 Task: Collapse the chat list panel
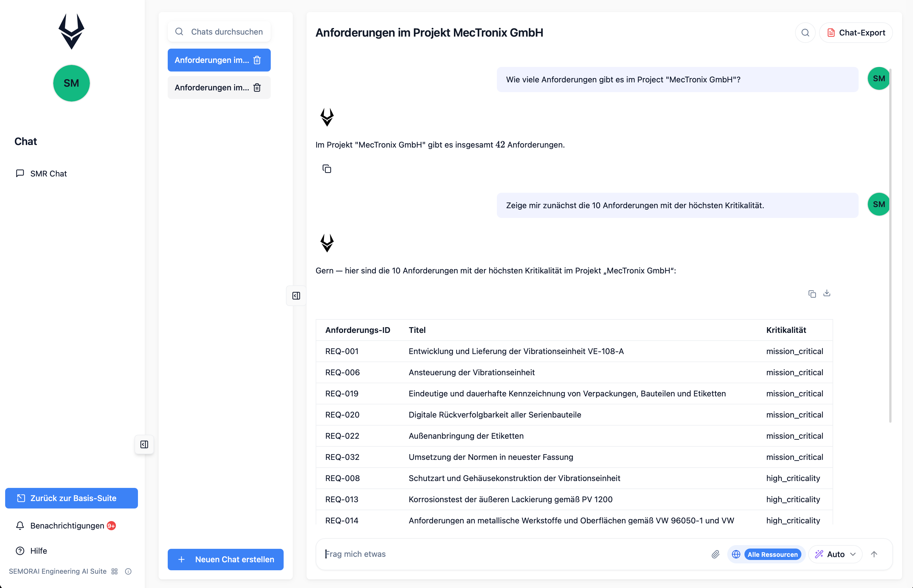pos(296,296)
